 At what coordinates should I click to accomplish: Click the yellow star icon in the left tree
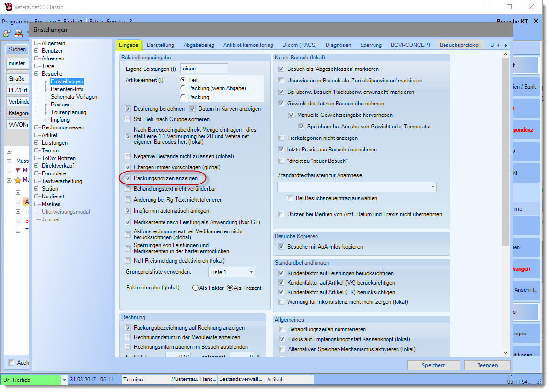click(18, 180)
